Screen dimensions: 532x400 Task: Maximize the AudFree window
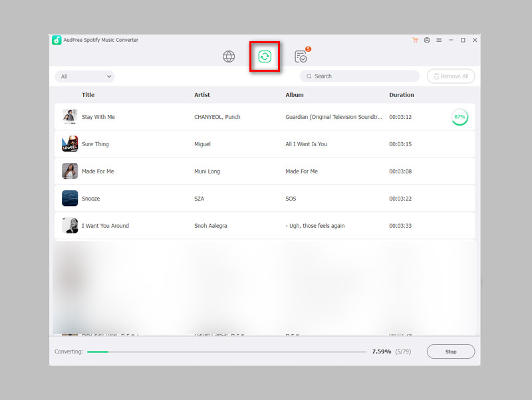tap(463, 40)
